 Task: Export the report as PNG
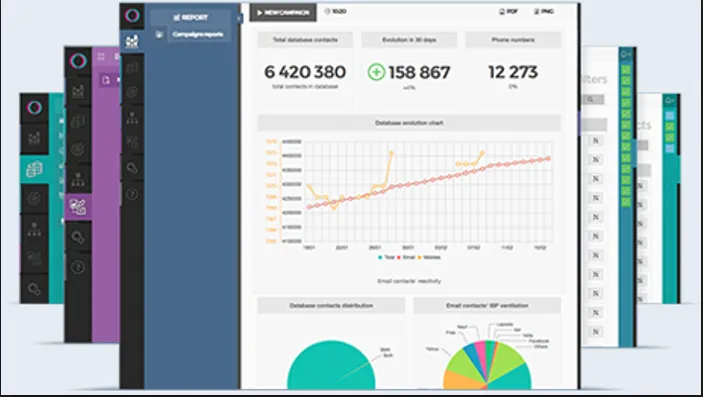point(544,12)
